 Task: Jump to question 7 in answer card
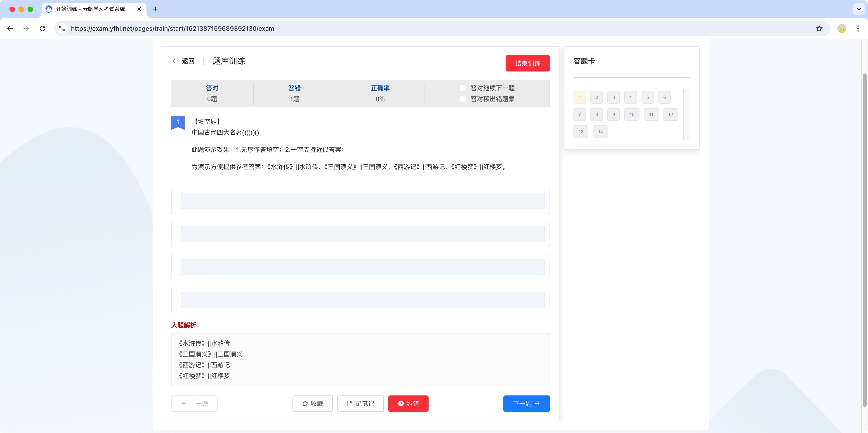[x=580, y=115]
